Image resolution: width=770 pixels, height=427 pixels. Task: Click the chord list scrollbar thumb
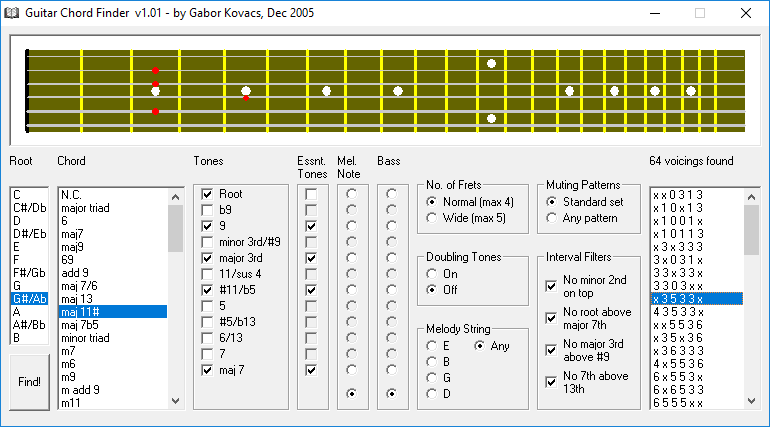[175, 229]
